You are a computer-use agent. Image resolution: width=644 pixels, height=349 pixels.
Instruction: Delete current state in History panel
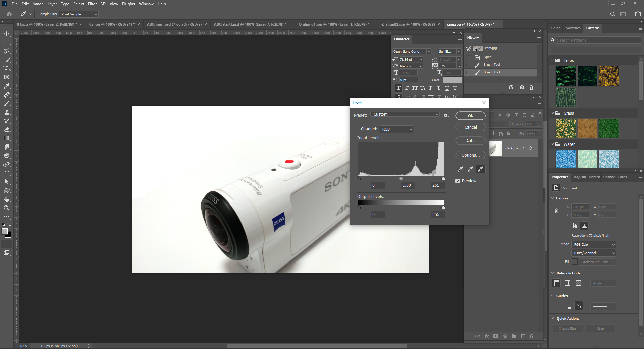tap(531, 88)
